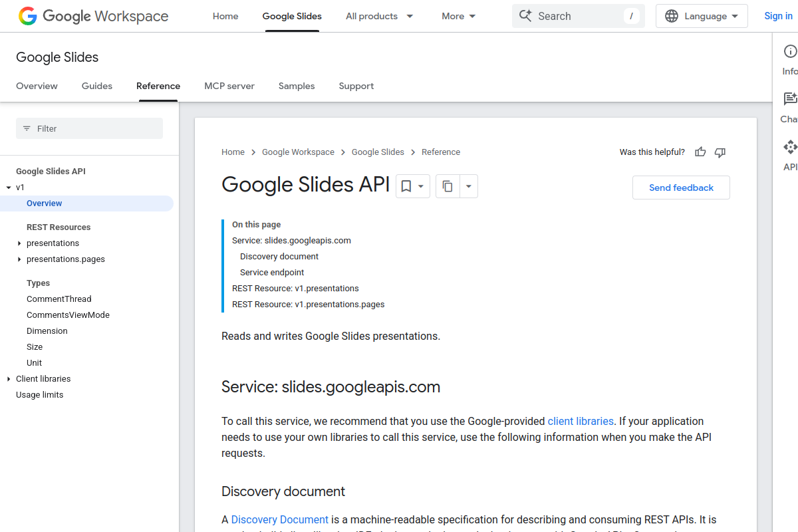The image size is (798, 532).
Task: Expand the presentations tree item
Action: tap(19, 243)
